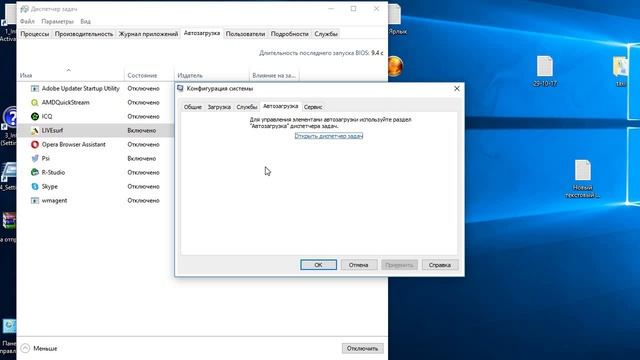The width and height of the screenshot is (640, 360).
Task: Select the 'Skype' row name
Action: coord(49,187)
